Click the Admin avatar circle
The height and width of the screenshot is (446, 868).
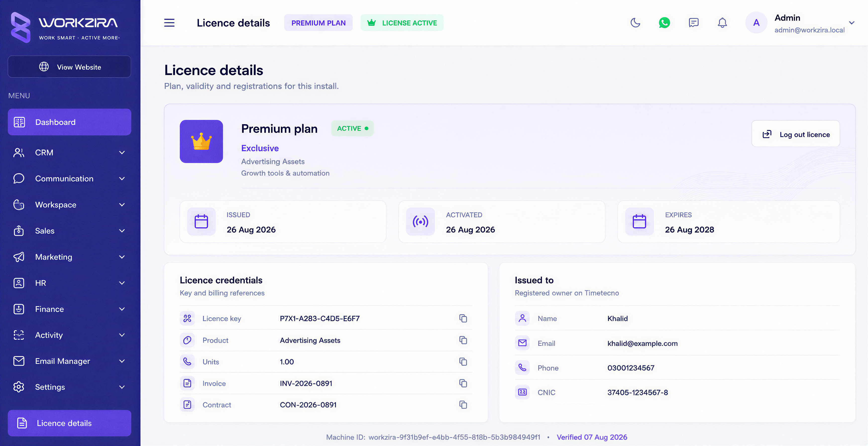tap(756, 23)
